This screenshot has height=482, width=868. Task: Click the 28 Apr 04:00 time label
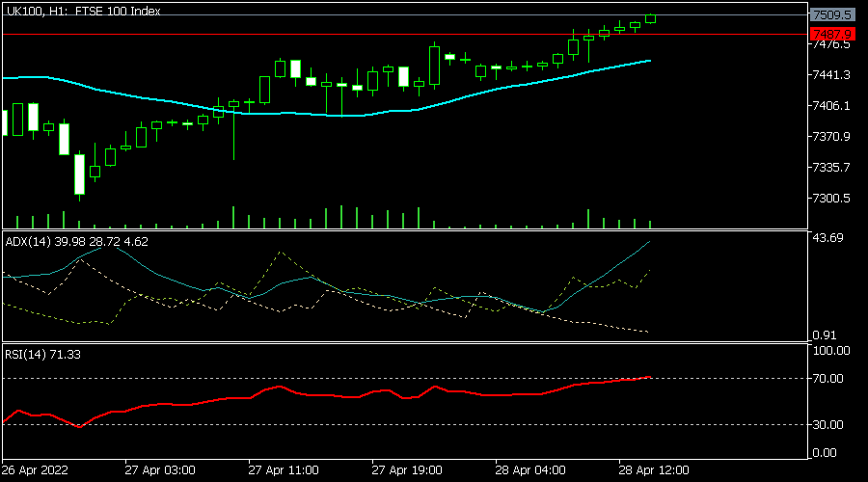point(530,470)
